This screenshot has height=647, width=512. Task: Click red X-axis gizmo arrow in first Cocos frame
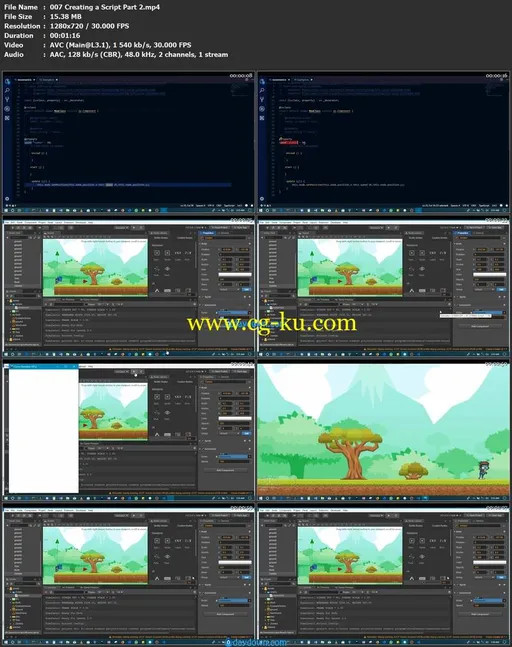(x=85, y=281)
